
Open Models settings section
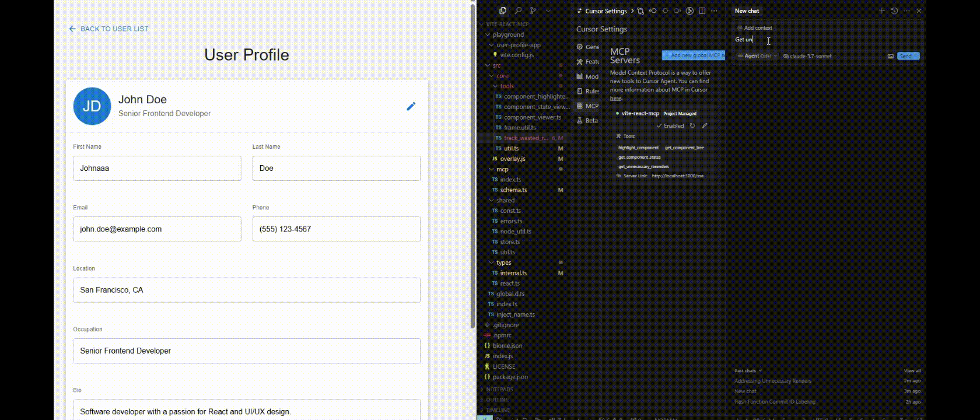[x=587, y=76]
